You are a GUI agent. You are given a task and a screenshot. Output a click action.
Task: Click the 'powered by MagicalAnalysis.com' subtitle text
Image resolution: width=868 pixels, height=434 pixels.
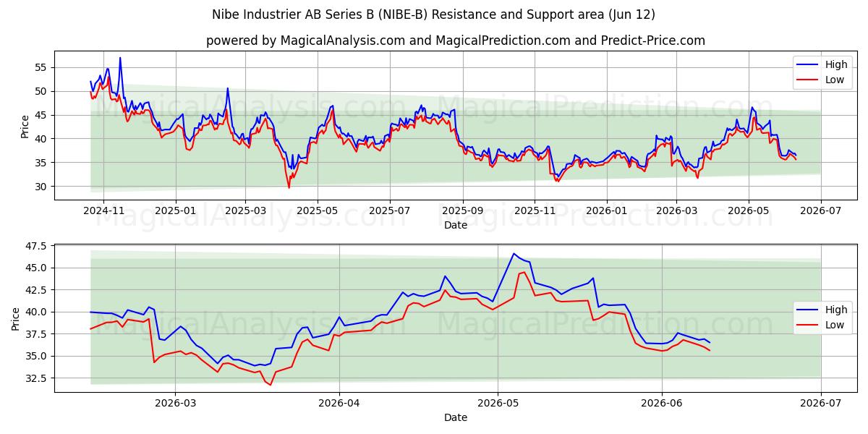[x=456, y=41]
